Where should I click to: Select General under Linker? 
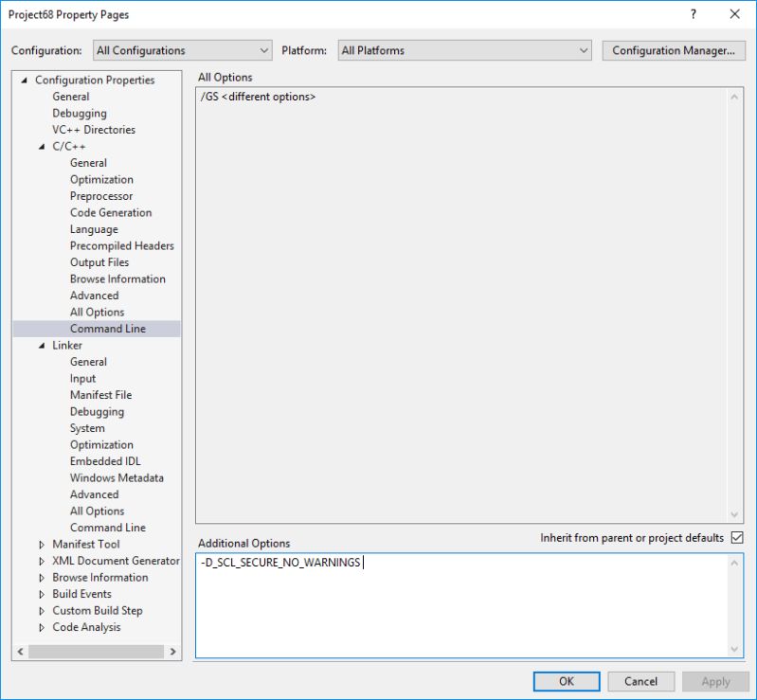88,362
